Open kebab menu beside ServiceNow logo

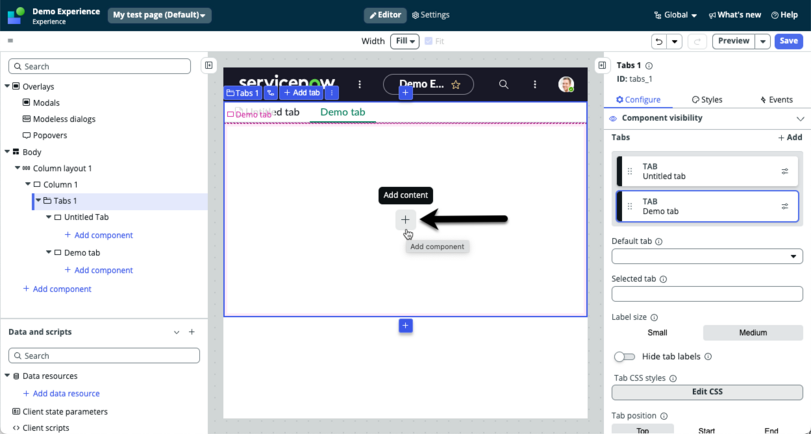coord(359,84)
